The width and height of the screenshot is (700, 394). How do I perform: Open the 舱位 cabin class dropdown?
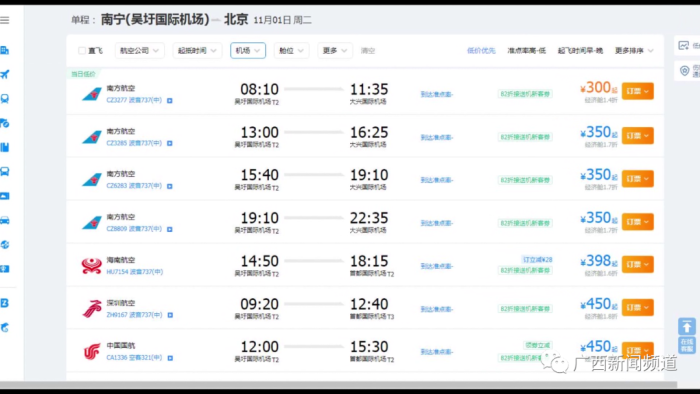291,50
